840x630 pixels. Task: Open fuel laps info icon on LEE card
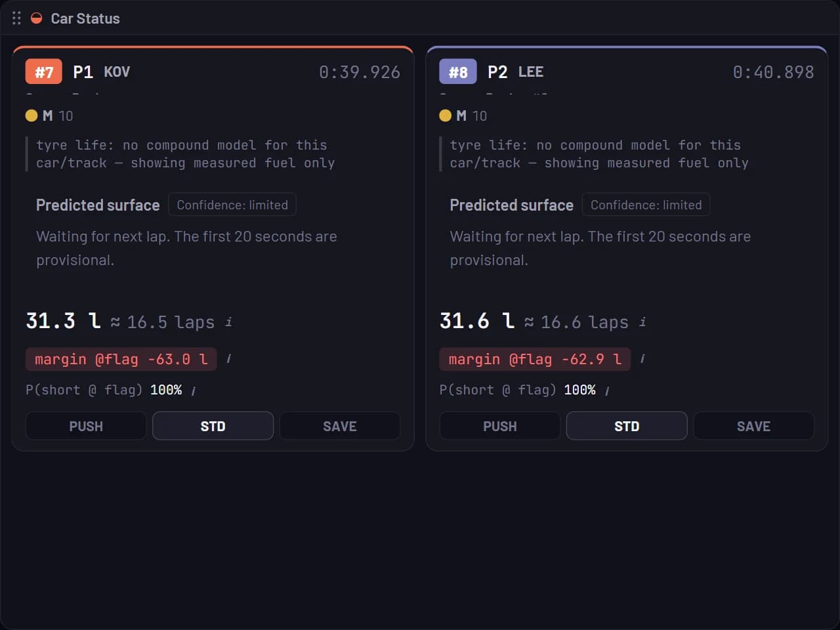642,322
